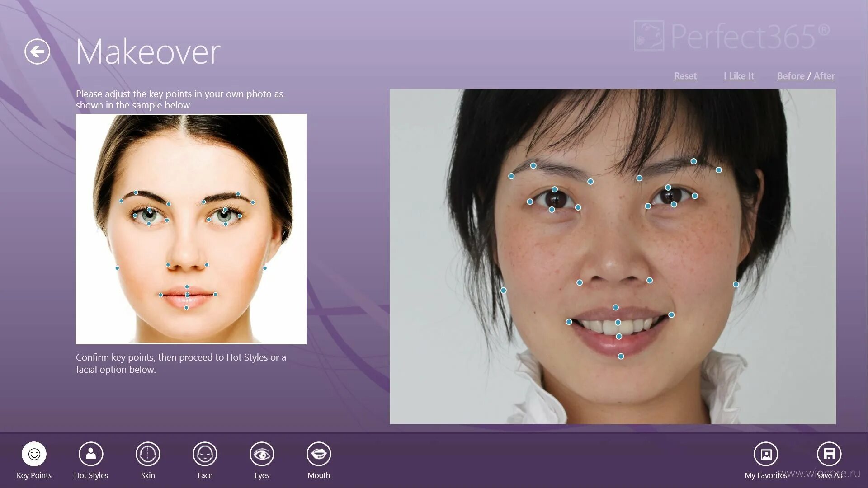
Task: Click the I Like It button
Action: [739, 75]
